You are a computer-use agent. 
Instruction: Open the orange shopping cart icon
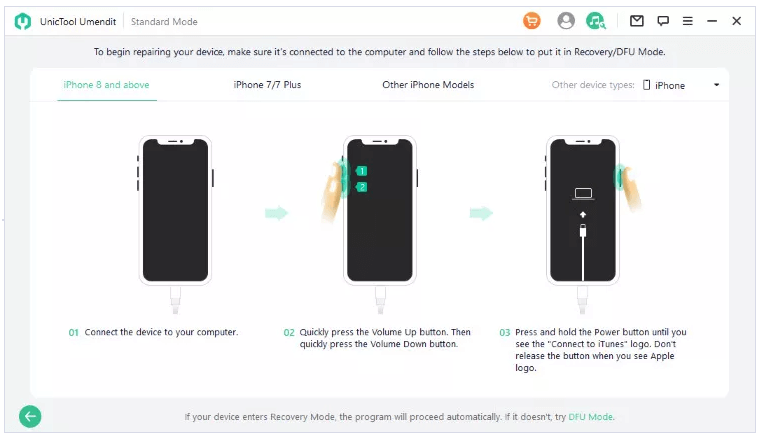click(531, 21)
